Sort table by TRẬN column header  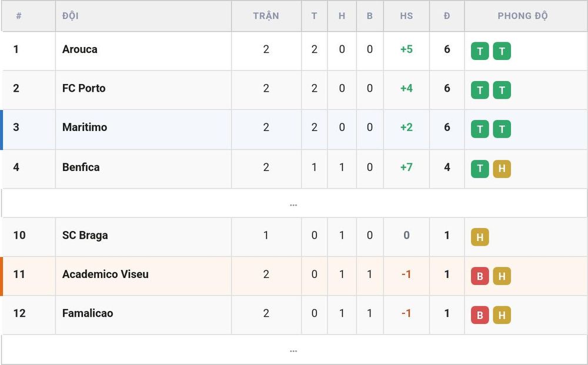pyautogui.click(x=266, y=16)
